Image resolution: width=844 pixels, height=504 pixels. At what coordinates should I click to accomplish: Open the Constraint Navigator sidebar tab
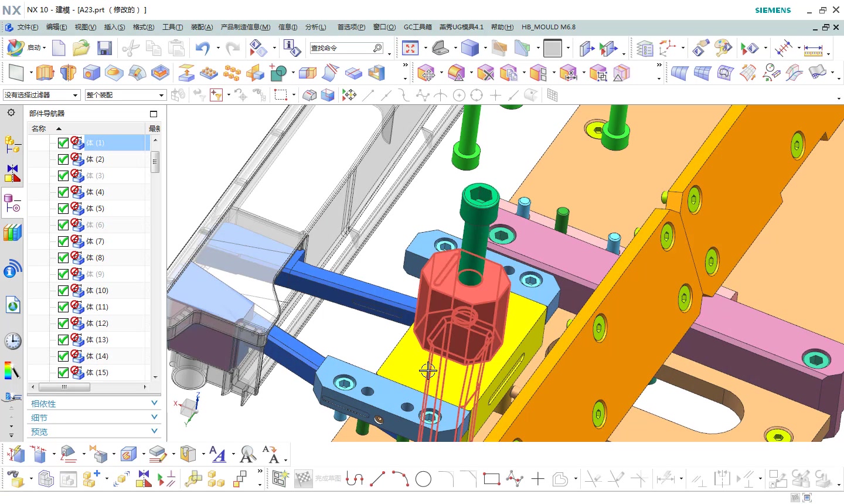pos(12,174)
